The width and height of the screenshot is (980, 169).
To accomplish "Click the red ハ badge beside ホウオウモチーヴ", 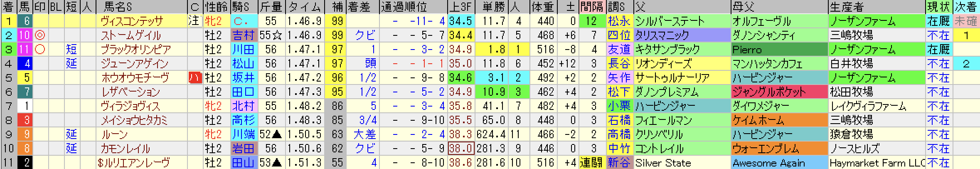I will pyautogui.click(x=194, y=78).
